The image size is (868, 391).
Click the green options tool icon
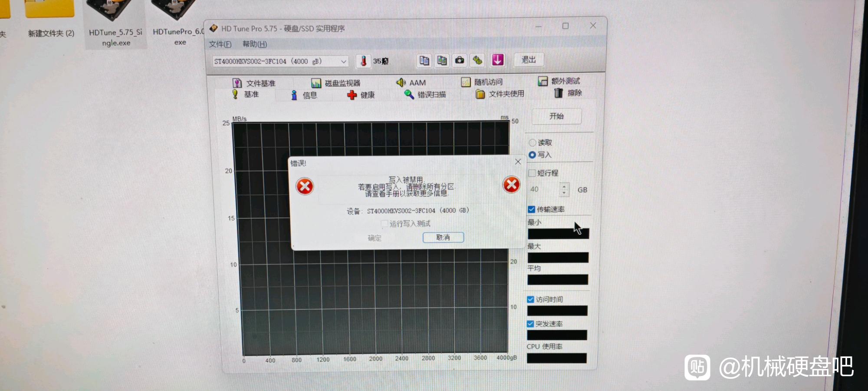tap(477, 60)
